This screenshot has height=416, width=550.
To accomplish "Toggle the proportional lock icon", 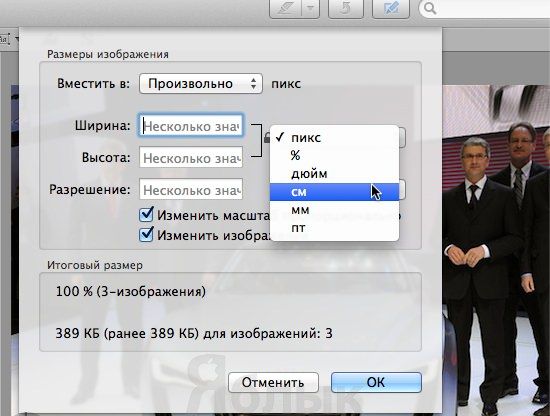I will click(267, 138).
